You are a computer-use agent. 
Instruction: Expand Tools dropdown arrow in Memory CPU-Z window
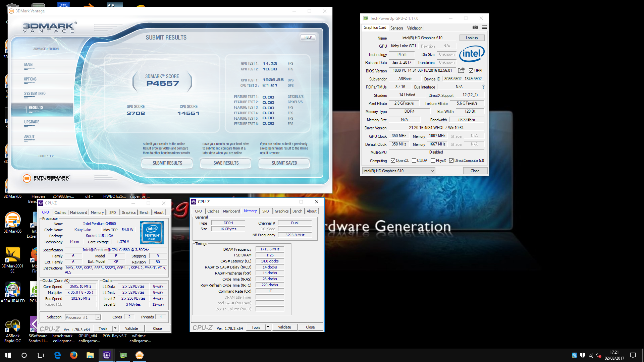point(268,327)
